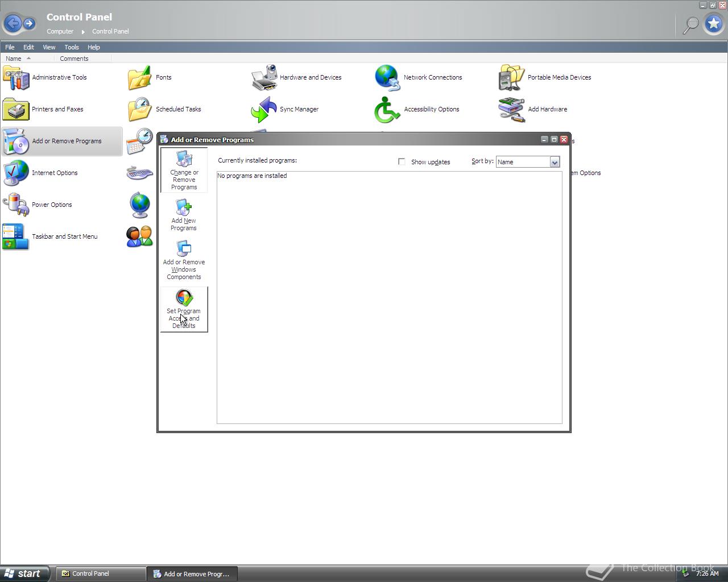Open the Start menu
This screenshot has height=582, width=728.
[x=24, y=573]
